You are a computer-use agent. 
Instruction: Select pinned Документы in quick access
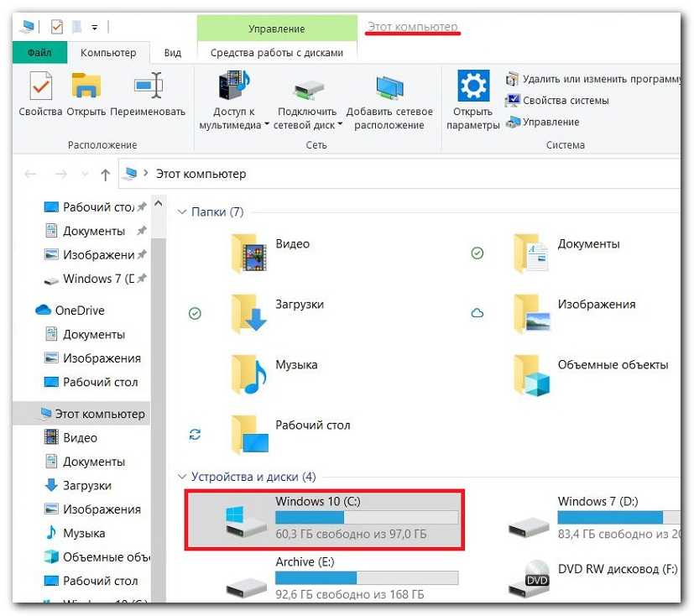pyautogui.click(x=95, y=231)
